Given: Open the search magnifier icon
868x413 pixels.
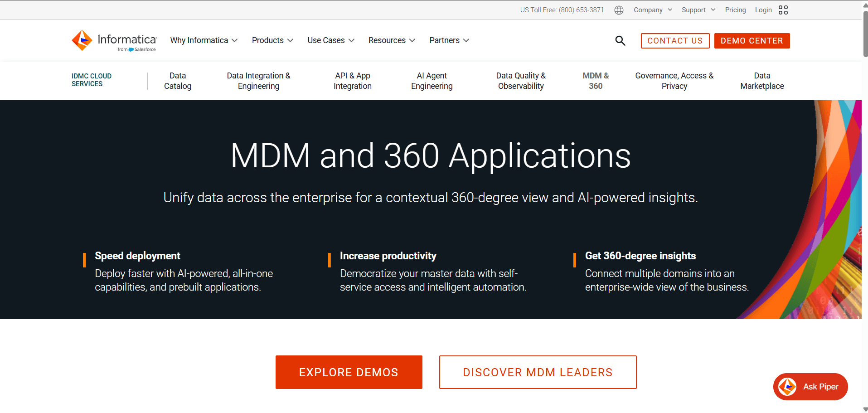Looking at the screenshot, I should tap(620, 41).
